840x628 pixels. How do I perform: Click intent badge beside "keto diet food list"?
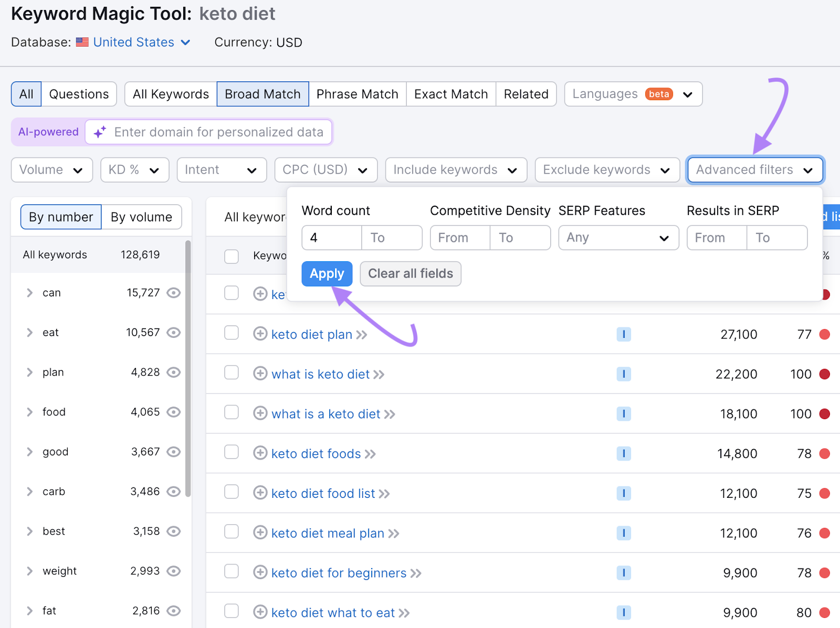[x=624, y=493]
